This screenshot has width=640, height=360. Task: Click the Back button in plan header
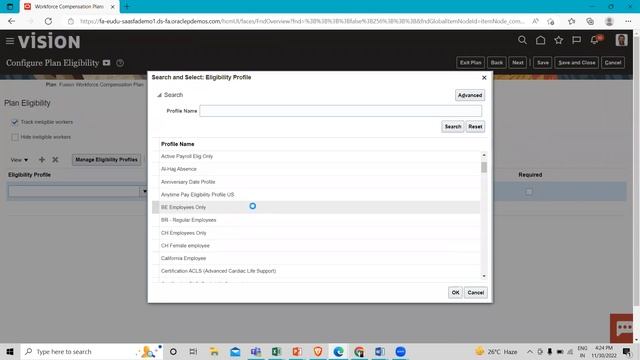coord(496,62)
